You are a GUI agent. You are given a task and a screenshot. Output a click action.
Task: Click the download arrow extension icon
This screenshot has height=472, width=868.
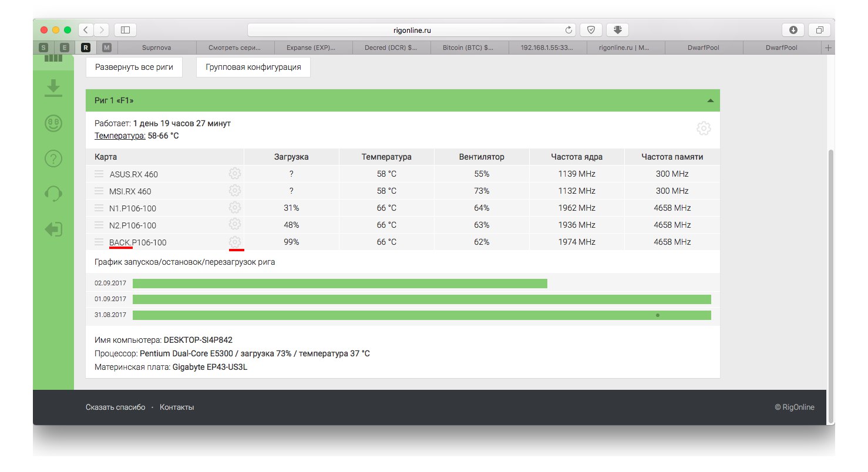tap(618, 30)
